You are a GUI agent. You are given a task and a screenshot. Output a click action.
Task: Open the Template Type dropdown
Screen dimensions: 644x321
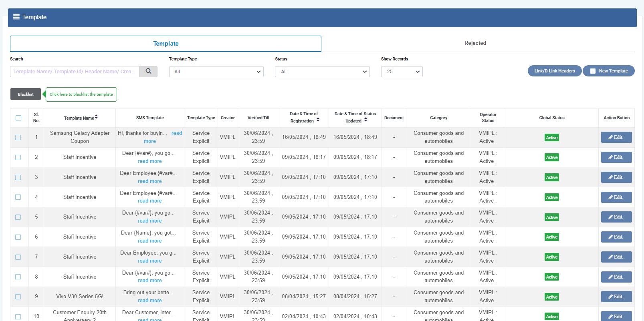[x=216, y=72]
